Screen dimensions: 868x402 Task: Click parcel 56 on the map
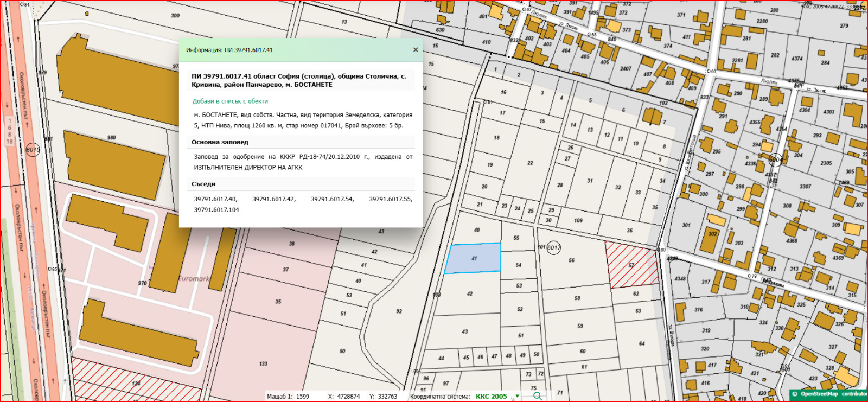pos(572,260)
